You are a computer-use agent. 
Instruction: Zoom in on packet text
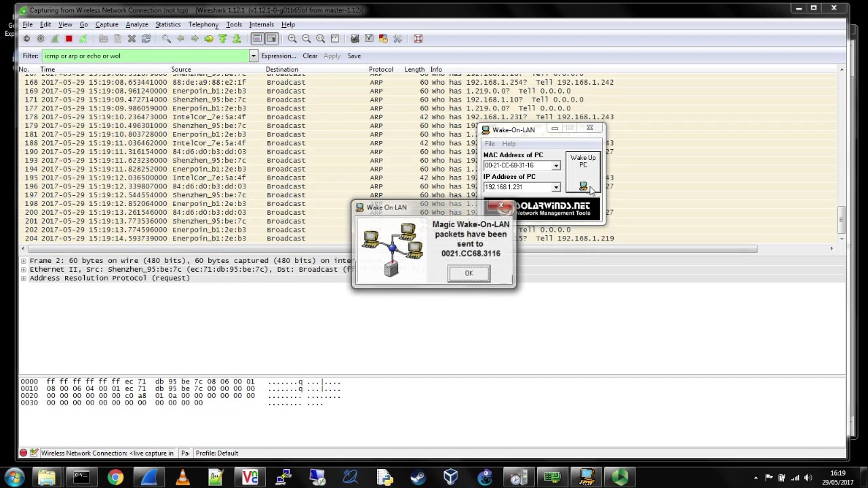point(292,39)
